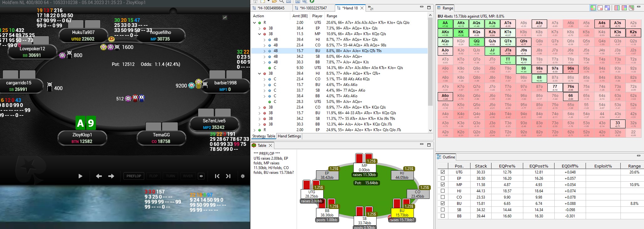Check the BB row in Outline
This screenshot has height=229, width=644.
(443, 216)
